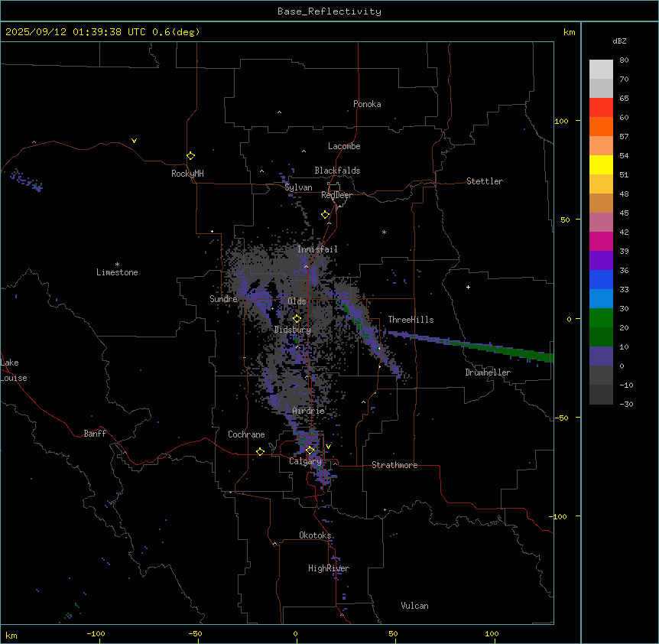Click the yellow diamond marker above the Calgary label
Screen dimensions: 659x644
tap(310, 450)
